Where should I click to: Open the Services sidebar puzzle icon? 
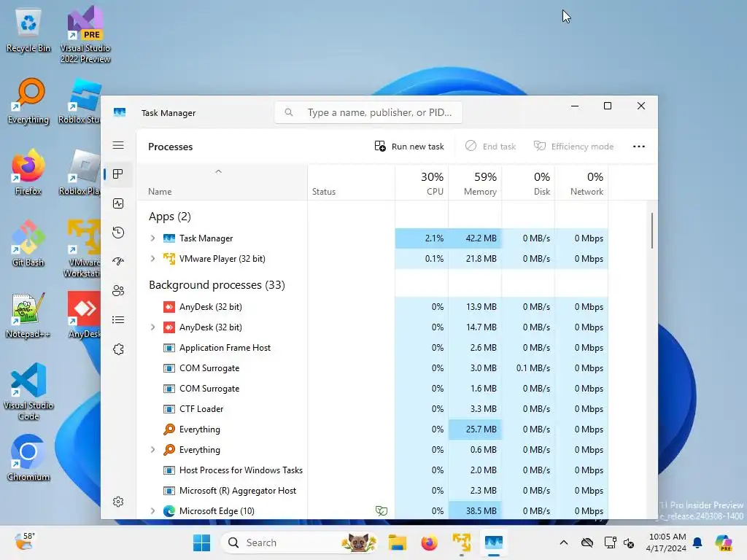tap(118, 349)
